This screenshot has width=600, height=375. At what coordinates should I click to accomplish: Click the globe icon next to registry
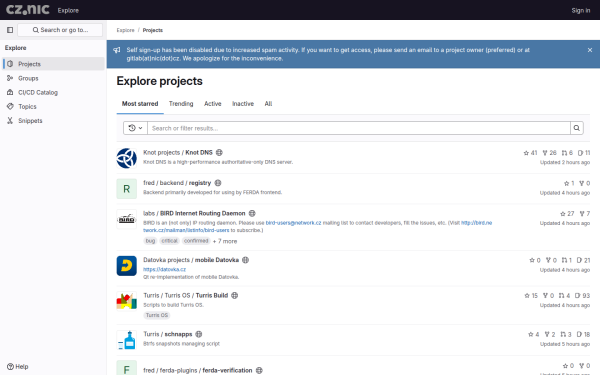point(218,183)
